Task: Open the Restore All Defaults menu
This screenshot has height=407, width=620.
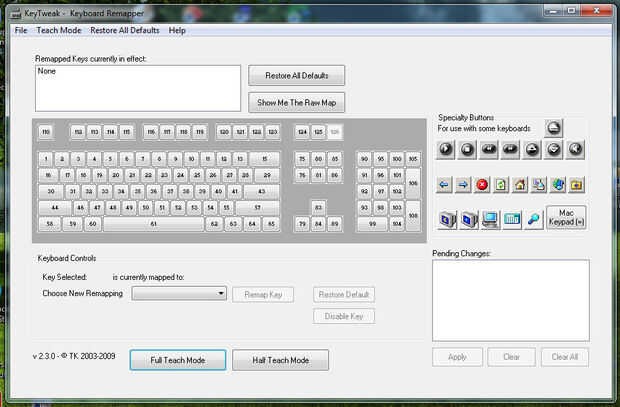Action: [x=125, y=30]
